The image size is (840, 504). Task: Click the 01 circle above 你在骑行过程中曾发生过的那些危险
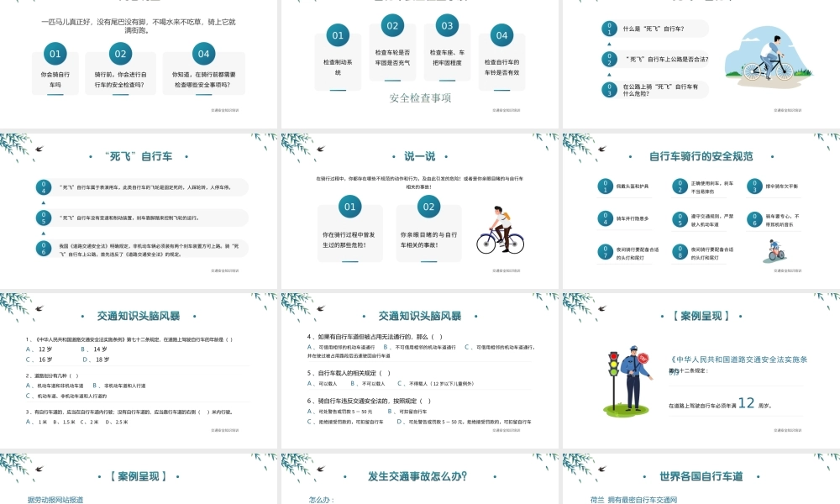(x=349, y=207)
